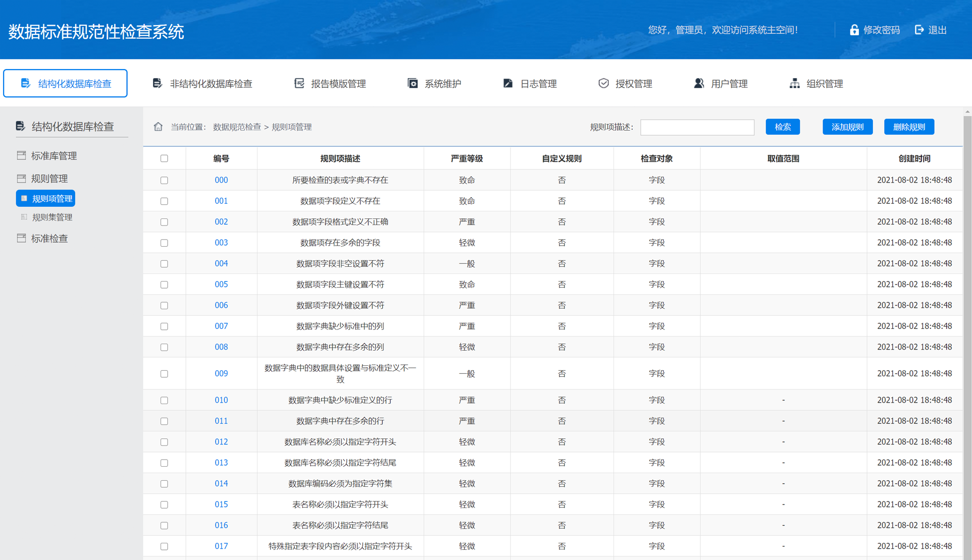Expand 标准库管理 in the sidebar
The width and height of the screenshot is (972, 560).
point(54,156)
